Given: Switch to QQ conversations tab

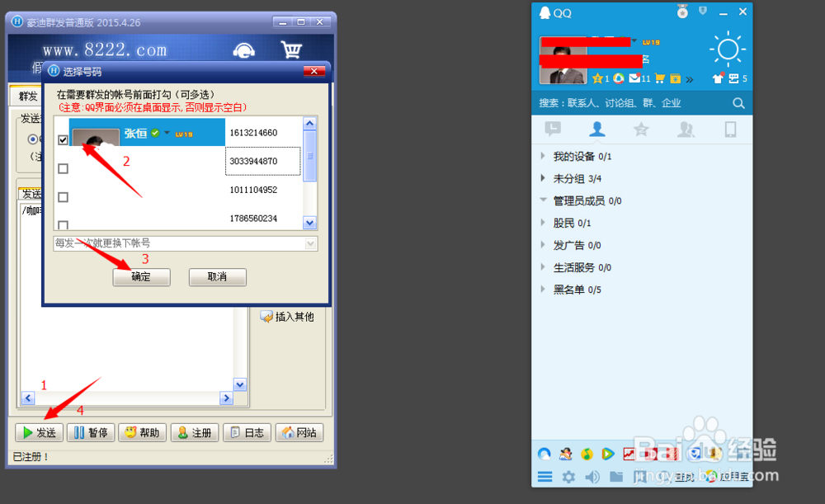Looking at the screenshot, I should [553, 129].
